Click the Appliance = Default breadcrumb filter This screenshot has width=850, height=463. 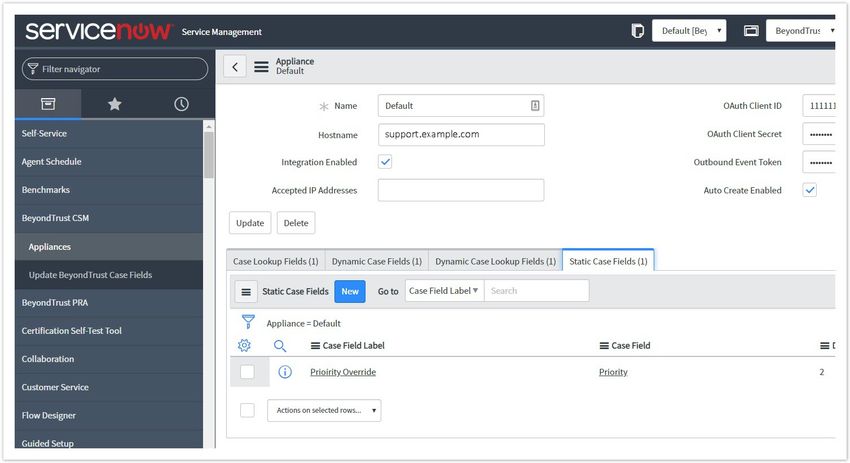click(304, 324)
